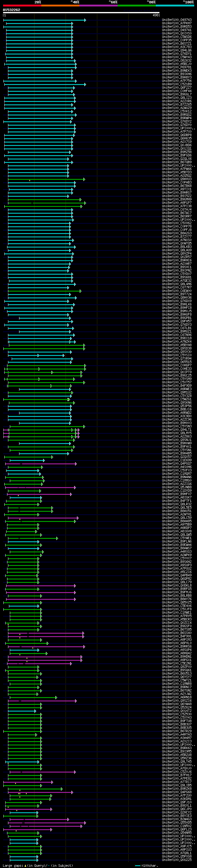The image size is (197, 868).
Task: Click the purple ~60% identity legend bar
Action: coord(99,6)
